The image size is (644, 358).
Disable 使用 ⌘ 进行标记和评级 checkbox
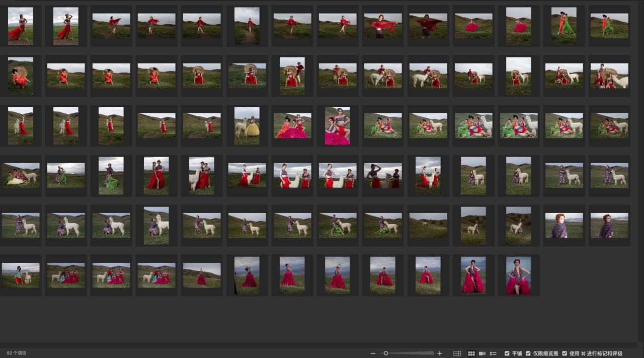click(565, 353)
